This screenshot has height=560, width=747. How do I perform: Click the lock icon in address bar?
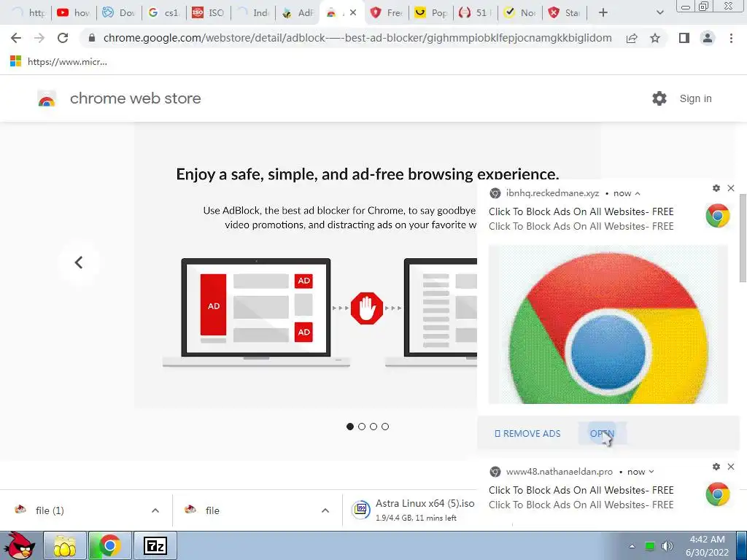tap(92, 38)
